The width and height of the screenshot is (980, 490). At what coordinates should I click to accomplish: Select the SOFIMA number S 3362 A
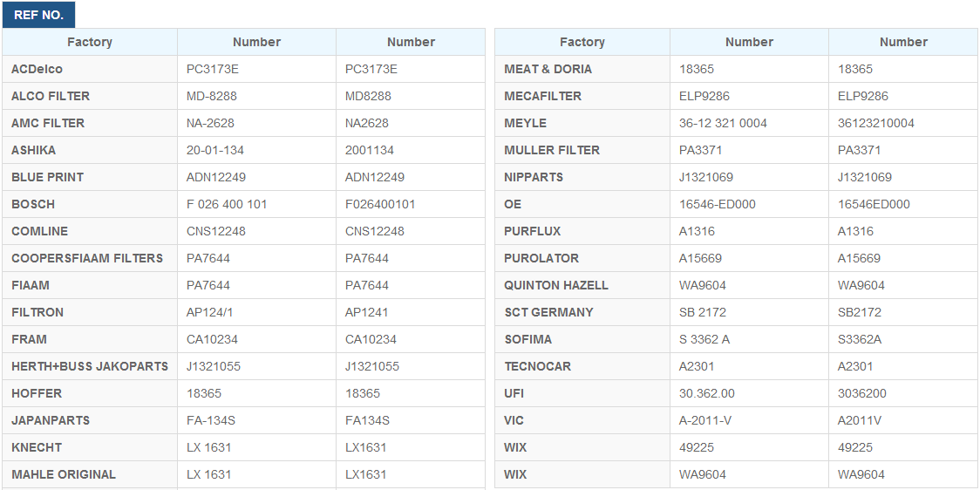click(704, 339)
